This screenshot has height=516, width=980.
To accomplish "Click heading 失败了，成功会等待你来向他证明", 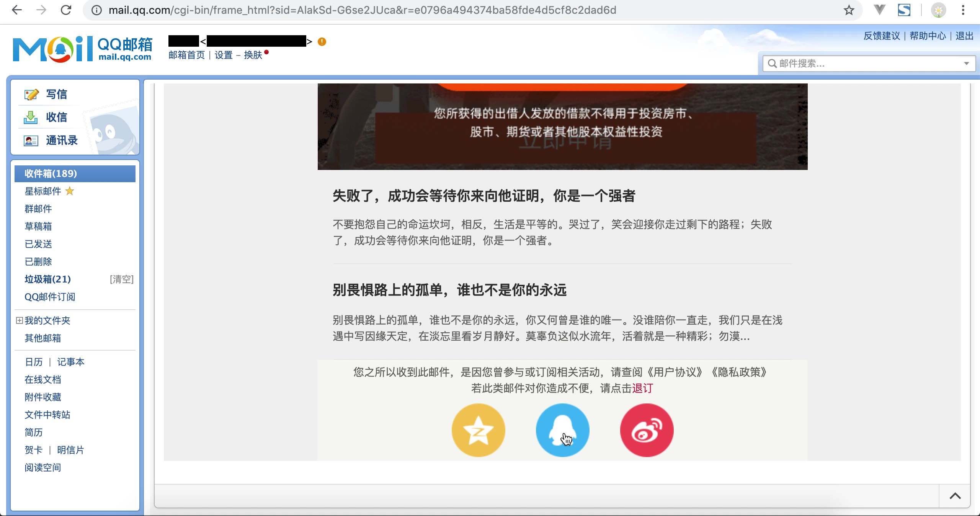I will point(484,196).
